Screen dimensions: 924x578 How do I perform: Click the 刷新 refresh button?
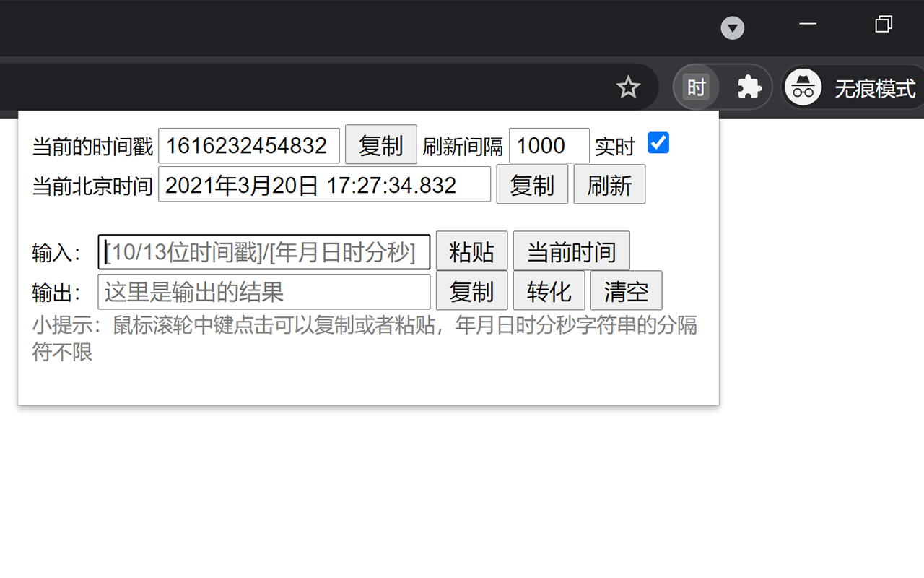(x=609, y=184)
